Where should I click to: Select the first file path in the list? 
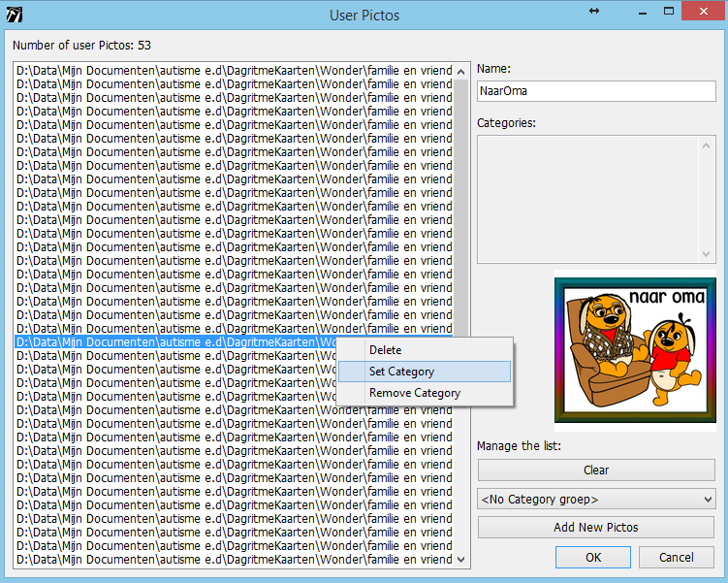[233, 71]
